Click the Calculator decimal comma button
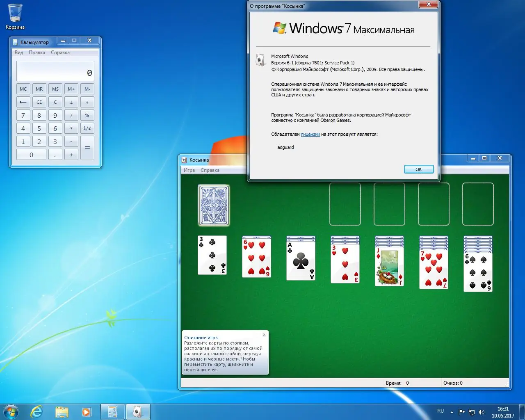 click(55, 155)
